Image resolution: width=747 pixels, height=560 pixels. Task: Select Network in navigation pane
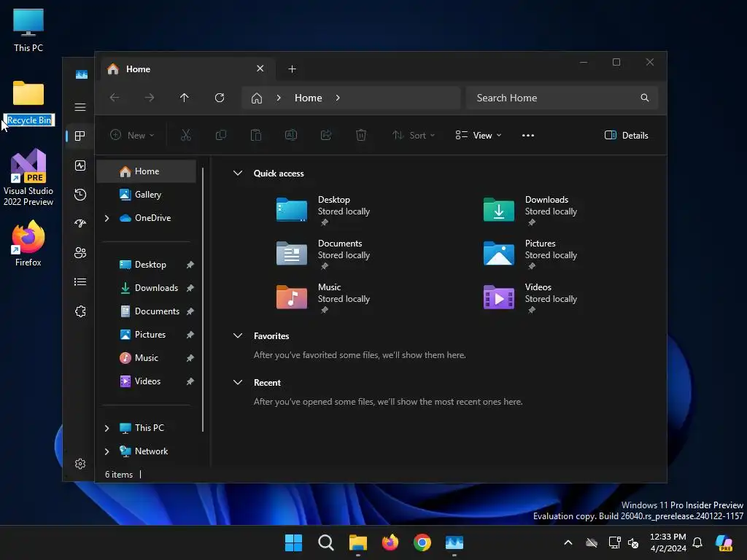coord(146,451)
